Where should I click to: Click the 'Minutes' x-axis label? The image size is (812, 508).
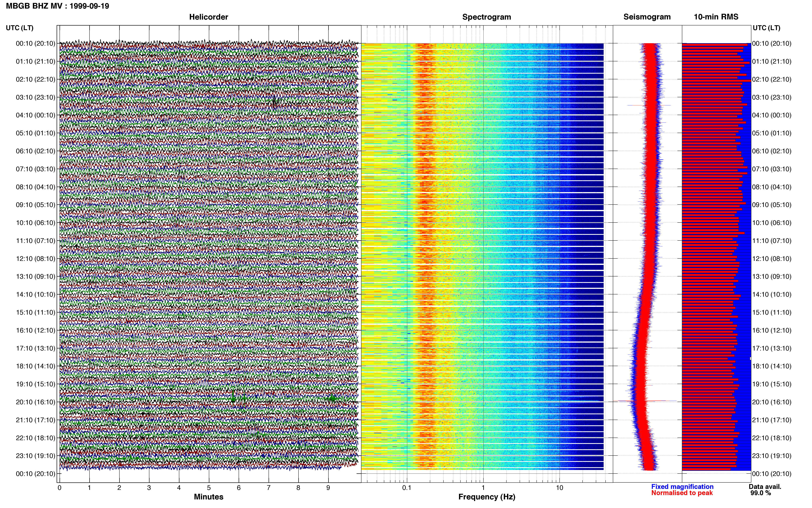(x=209, y=497)
